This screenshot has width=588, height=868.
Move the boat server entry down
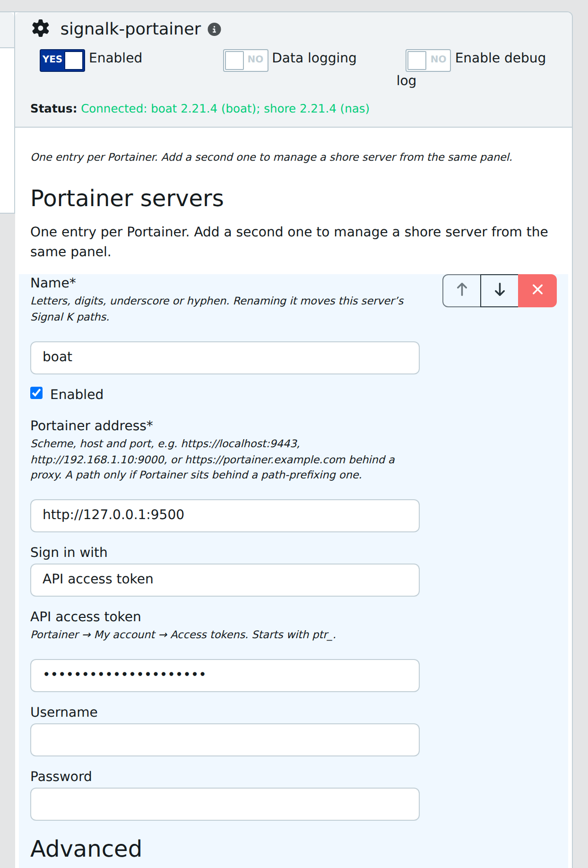tap(500, 290)
